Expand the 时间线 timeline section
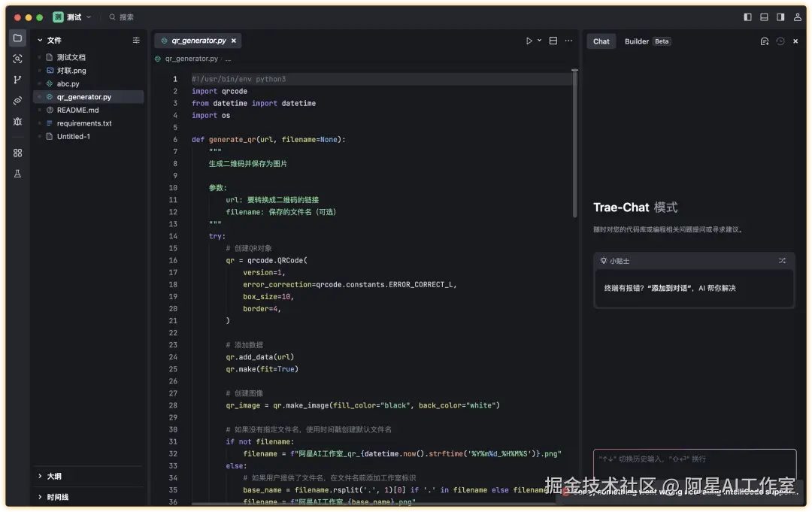Screen dimensions: 812x512 pyautogui.click(x=53, y=497)
